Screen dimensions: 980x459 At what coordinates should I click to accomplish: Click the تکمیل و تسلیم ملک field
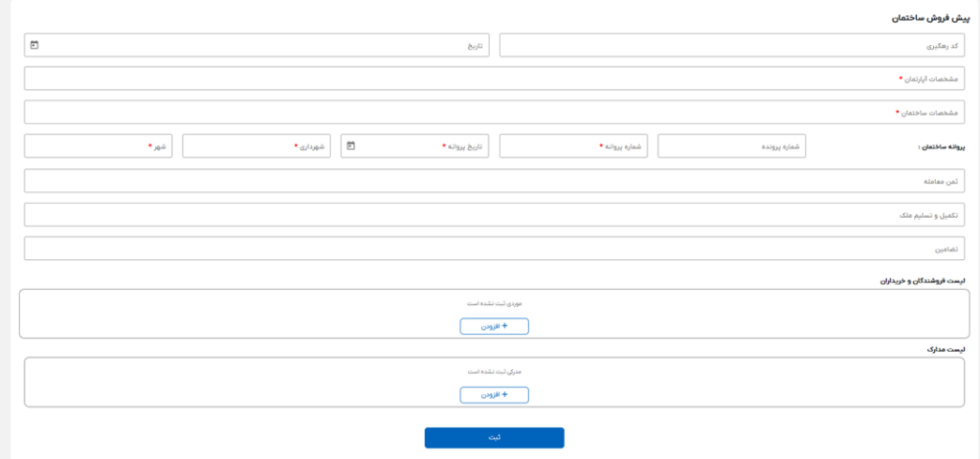point(494,214)
